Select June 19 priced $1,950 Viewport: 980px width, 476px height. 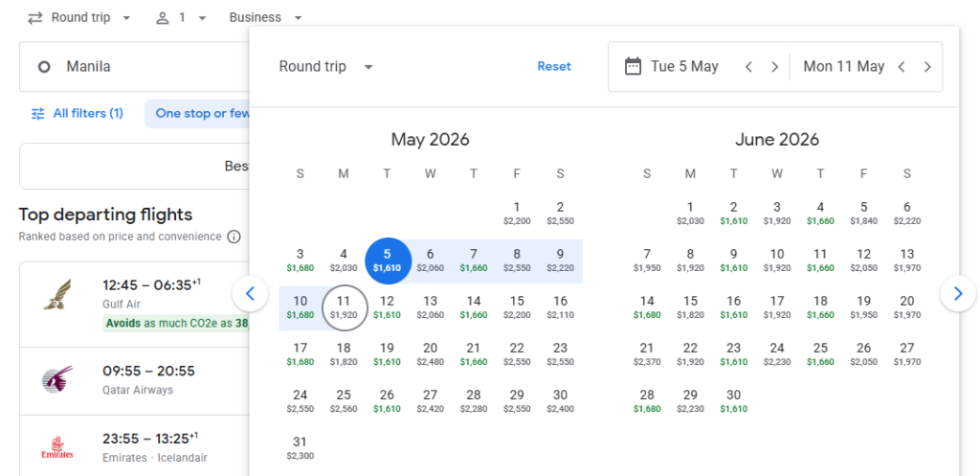(864, 307)
